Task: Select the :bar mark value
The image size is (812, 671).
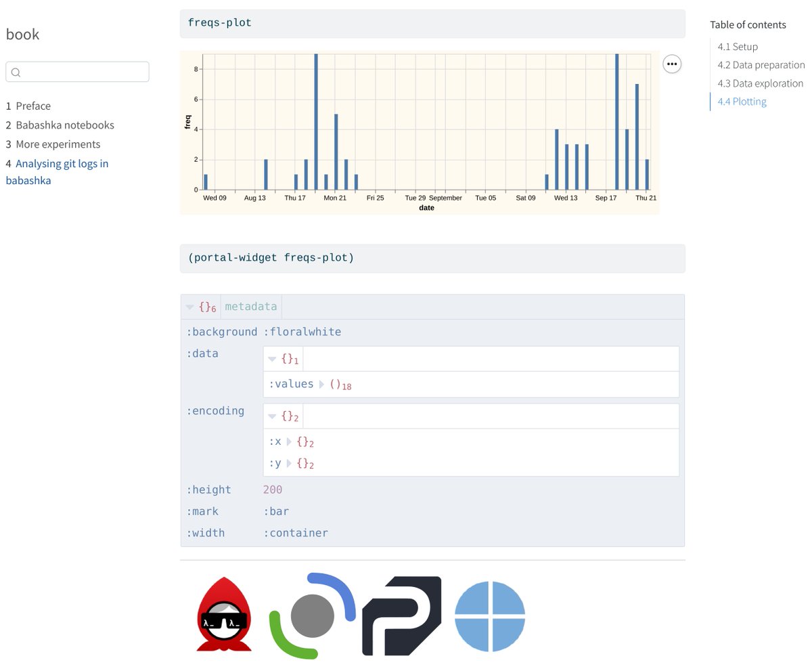Action: point(276,511)
